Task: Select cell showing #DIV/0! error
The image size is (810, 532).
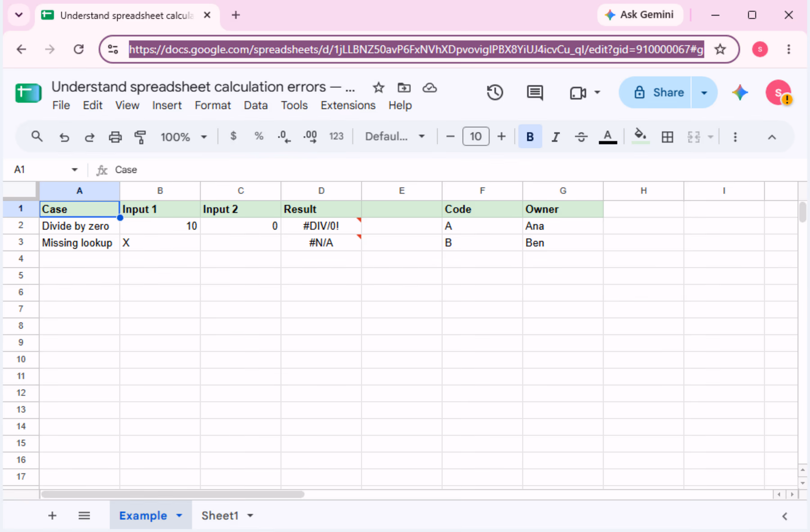Action: click(x=321, y=226)
